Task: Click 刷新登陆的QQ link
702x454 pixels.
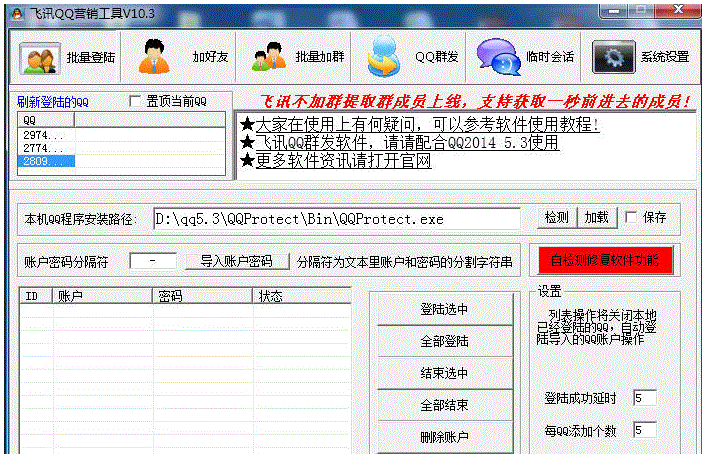Action: point(53,102)
